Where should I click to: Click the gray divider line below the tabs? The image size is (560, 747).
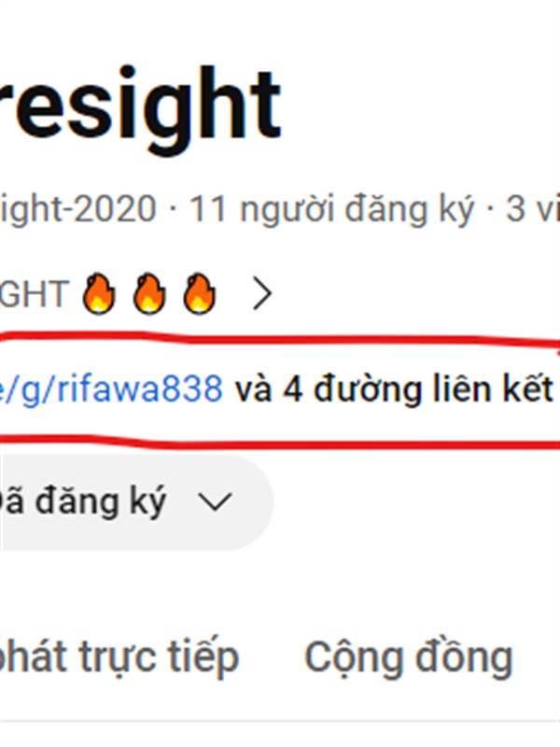click(280, 722)
